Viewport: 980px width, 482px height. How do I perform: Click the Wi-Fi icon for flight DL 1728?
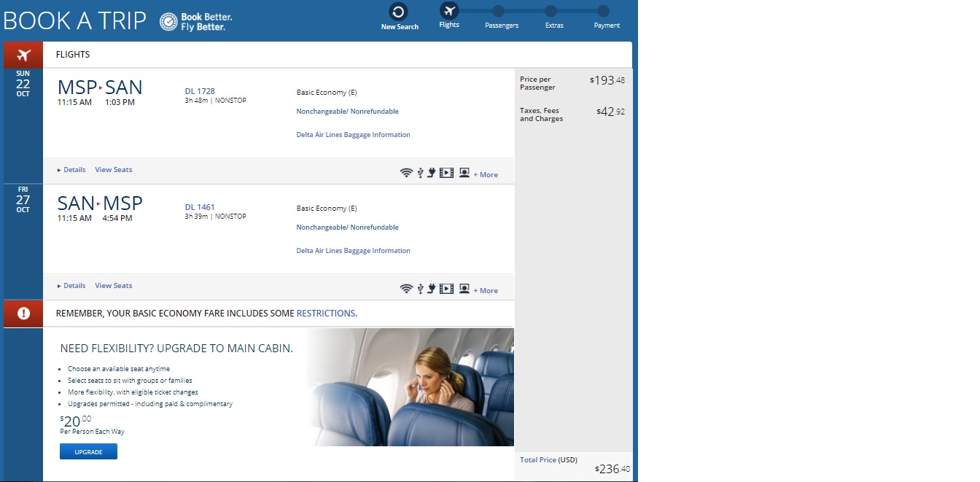(x=407, y=173)
